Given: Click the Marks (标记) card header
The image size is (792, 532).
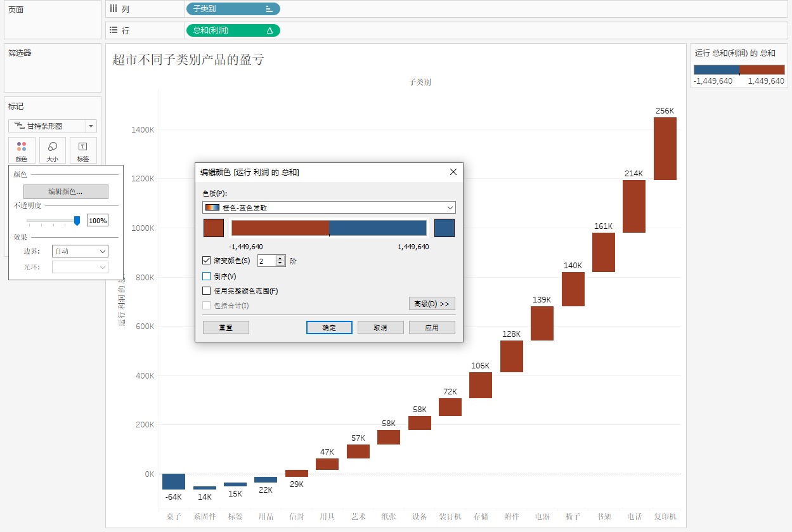Looking at the screenshot, I should click(x=16, y=107).
